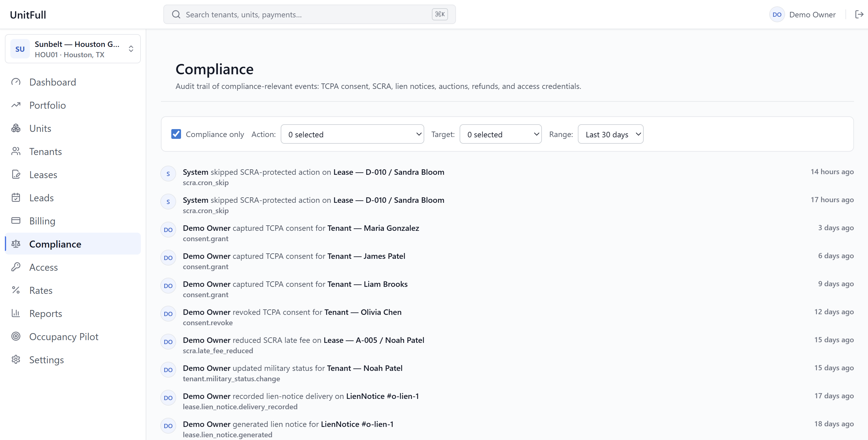Click the Rates percent icon
The height and width of the screenshot is (440, 868).
16,290
